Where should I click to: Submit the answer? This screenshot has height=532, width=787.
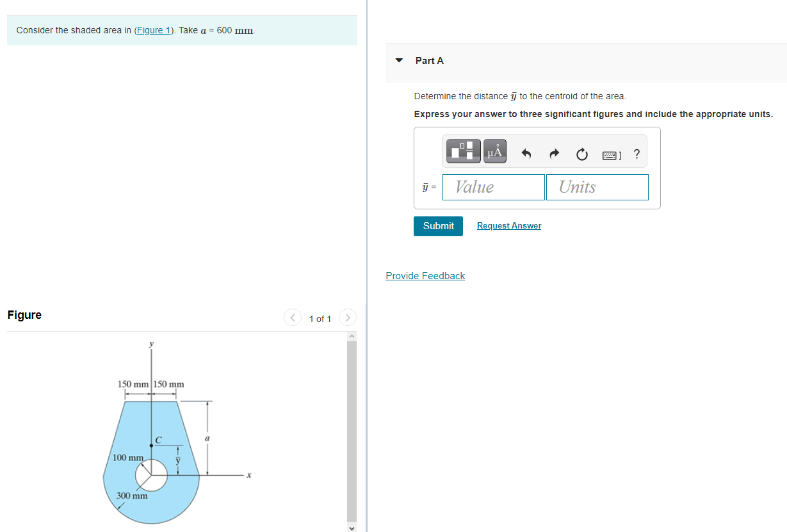click(438, 226)
